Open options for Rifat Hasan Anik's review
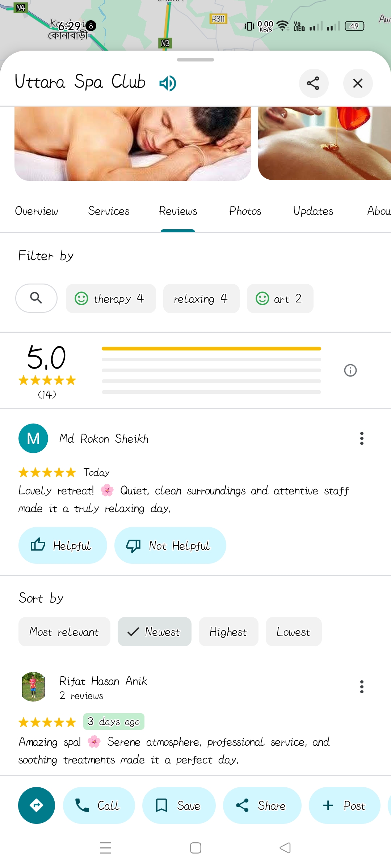This screenshot has height=868, width=391. (x=361, y=687)
